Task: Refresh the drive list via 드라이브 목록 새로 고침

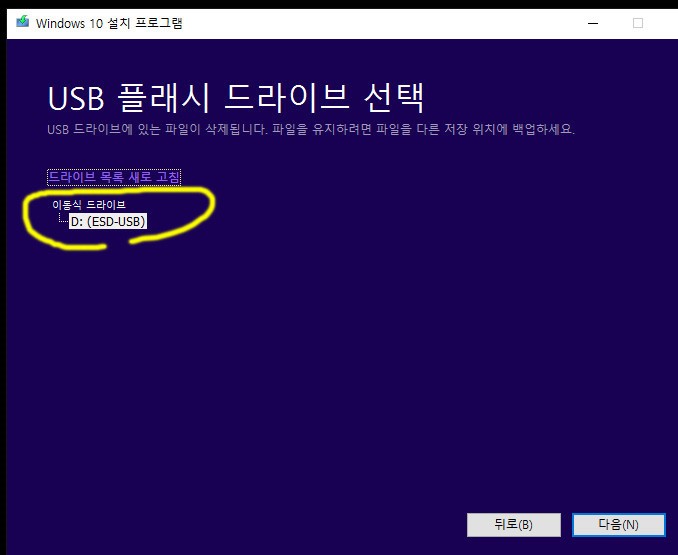Action: click(x=114, y=177)
